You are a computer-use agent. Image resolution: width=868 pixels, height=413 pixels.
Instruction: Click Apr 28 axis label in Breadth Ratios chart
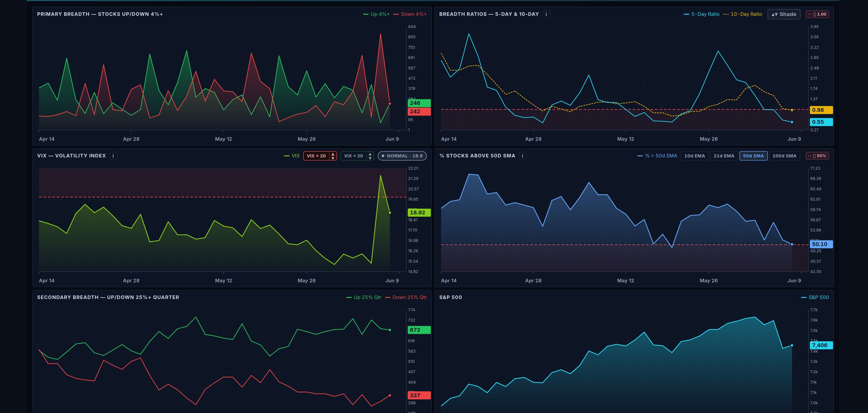point(533,139)
